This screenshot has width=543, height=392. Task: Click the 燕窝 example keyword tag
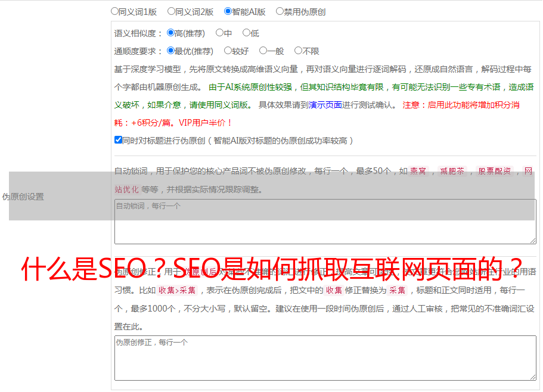[418, 172]
